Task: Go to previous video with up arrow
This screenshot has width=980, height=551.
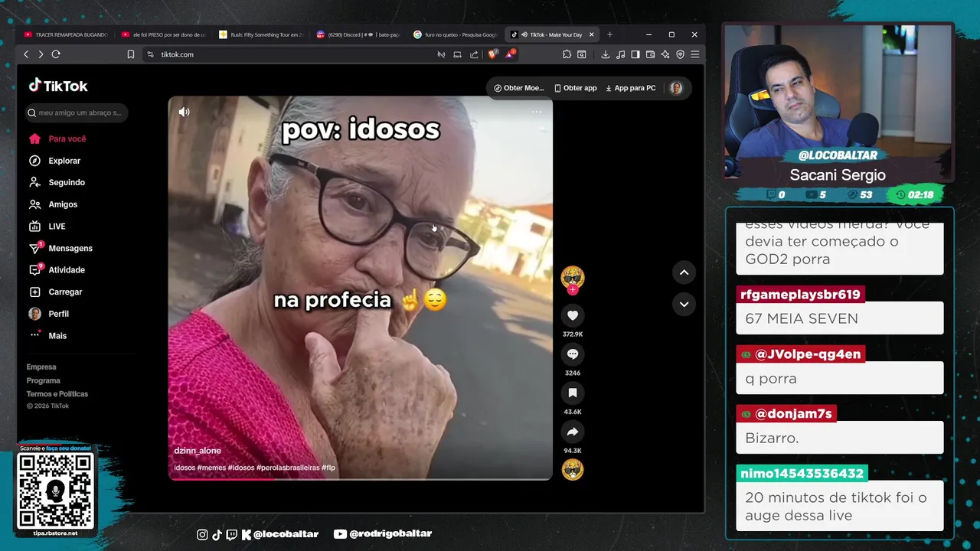Action: (684, 272)
